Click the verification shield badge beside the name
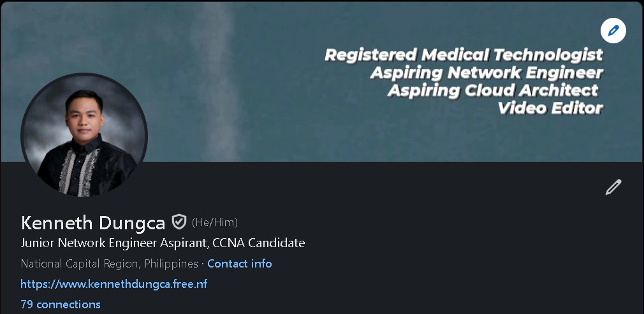Screen dimensions: 644x314 tap(179, 222)
